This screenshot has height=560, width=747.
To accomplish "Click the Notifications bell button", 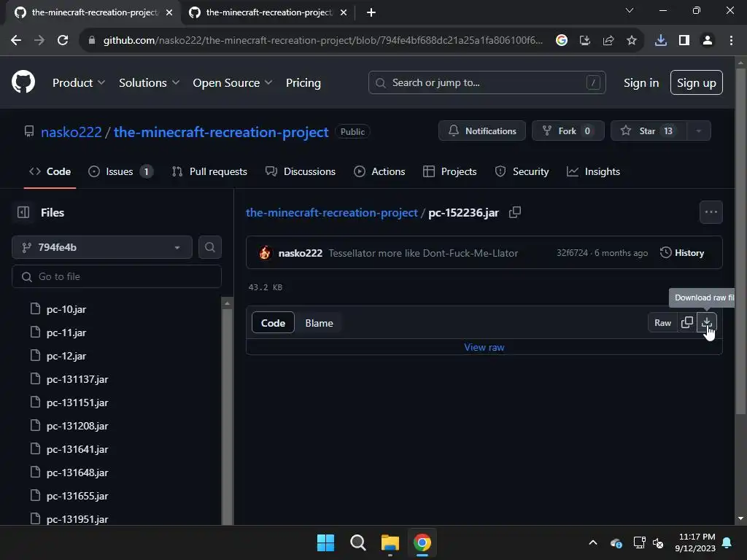I will click(x=482, y=131).
